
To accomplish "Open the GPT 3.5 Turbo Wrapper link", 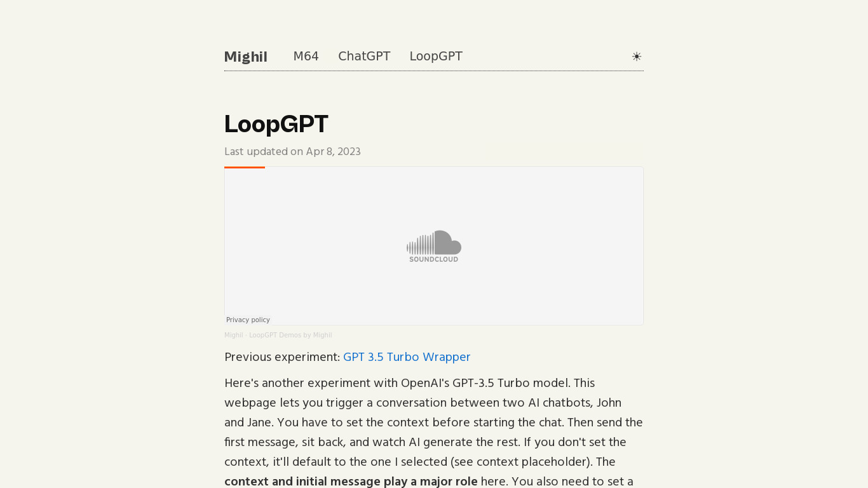I will click(407, 357).
